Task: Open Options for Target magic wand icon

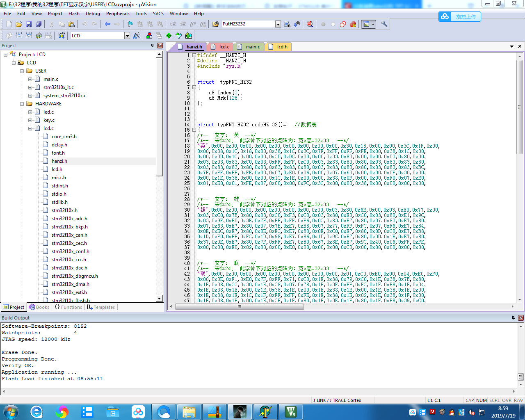Action: [x=137, y=36]
